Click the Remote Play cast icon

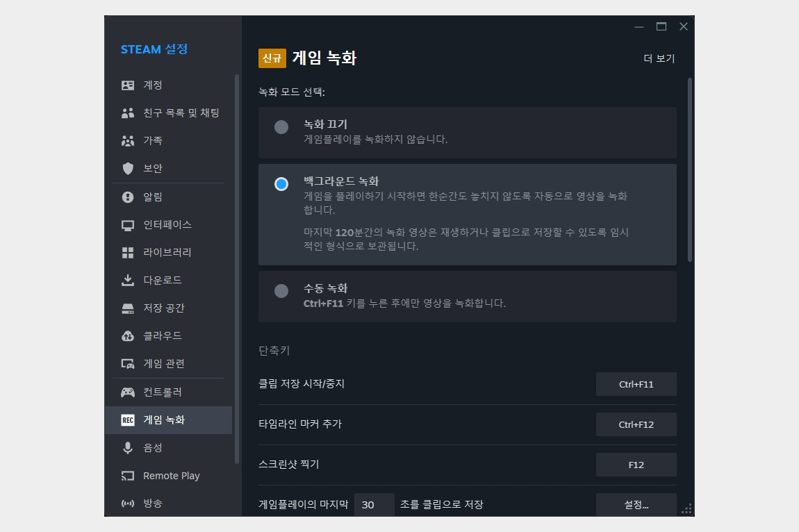tap(127, 476)
